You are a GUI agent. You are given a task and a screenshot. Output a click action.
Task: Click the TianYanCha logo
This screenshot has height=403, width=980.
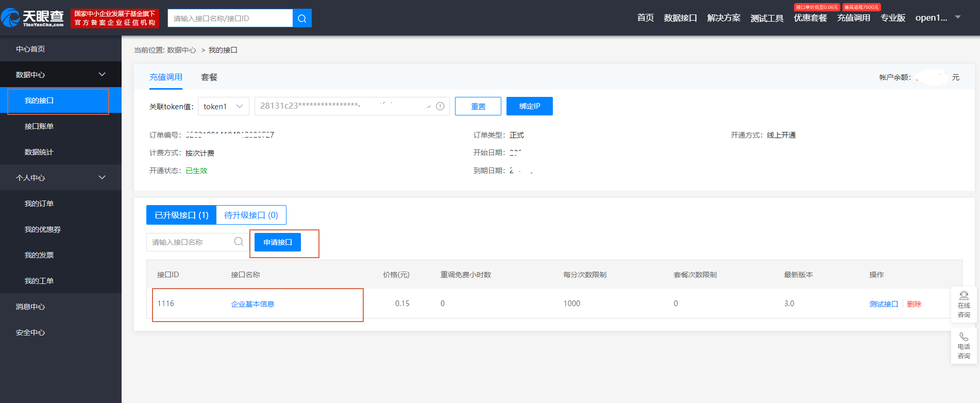32,18
